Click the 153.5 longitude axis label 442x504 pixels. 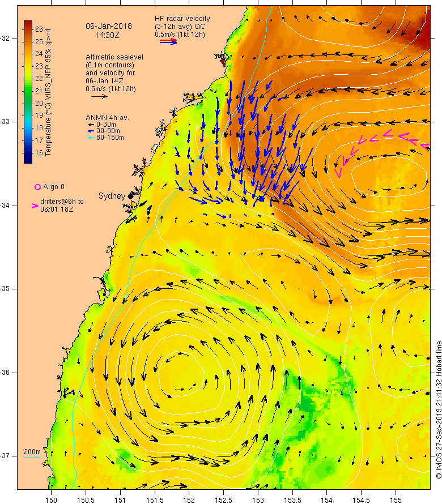pos(292,500)
